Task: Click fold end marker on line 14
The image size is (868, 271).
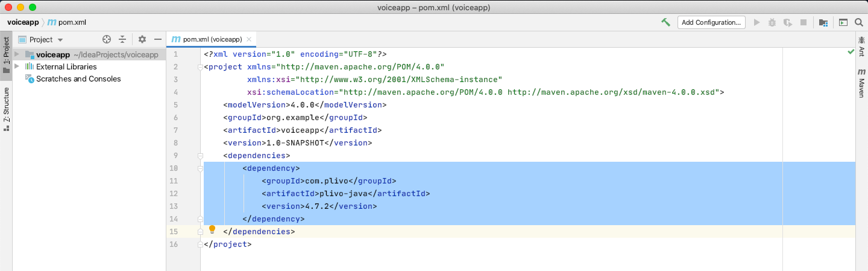Action: click(x=200, y=219)
